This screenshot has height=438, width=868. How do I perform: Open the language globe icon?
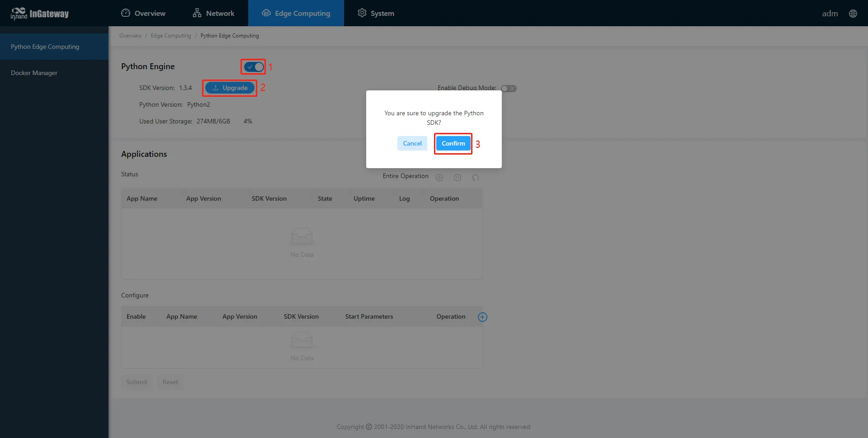(853, 14)
